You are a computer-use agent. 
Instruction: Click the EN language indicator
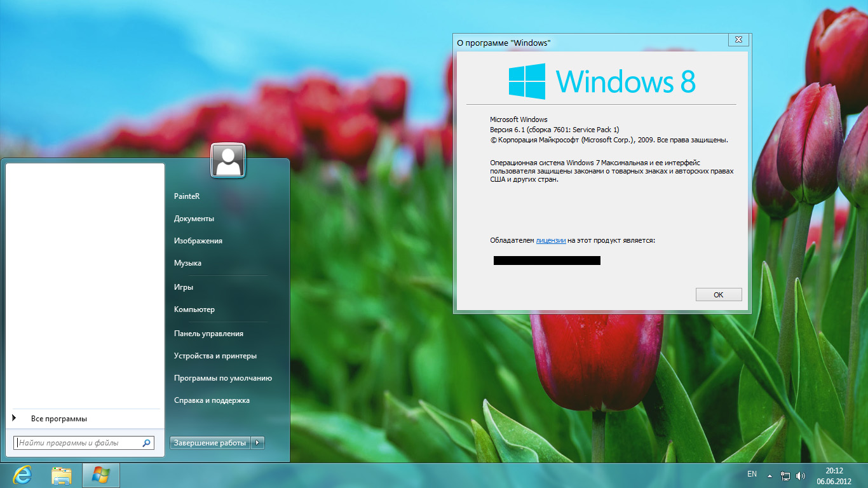click(752, 474)
